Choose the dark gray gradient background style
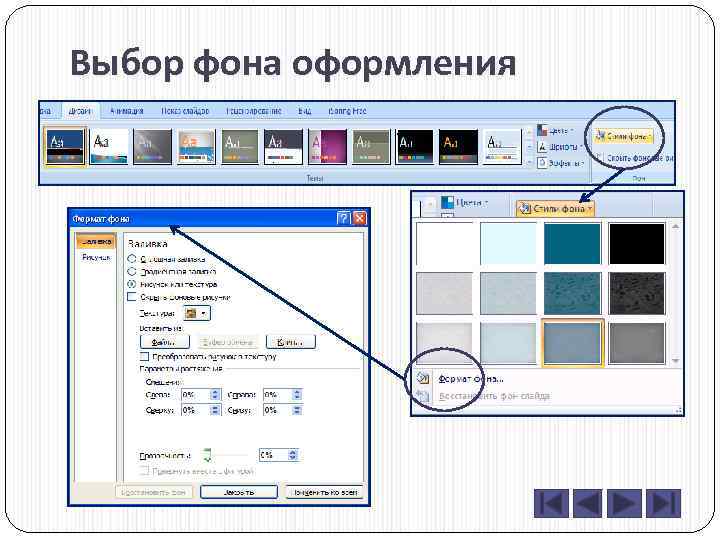Viewport: 720px width, 540px height. coord(636,343)
